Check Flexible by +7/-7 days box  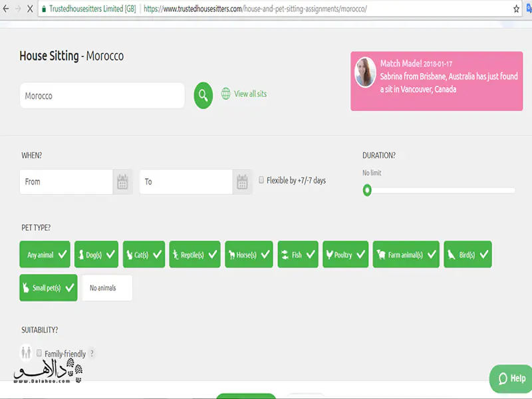pyautogui.click(x=261, y=180)
